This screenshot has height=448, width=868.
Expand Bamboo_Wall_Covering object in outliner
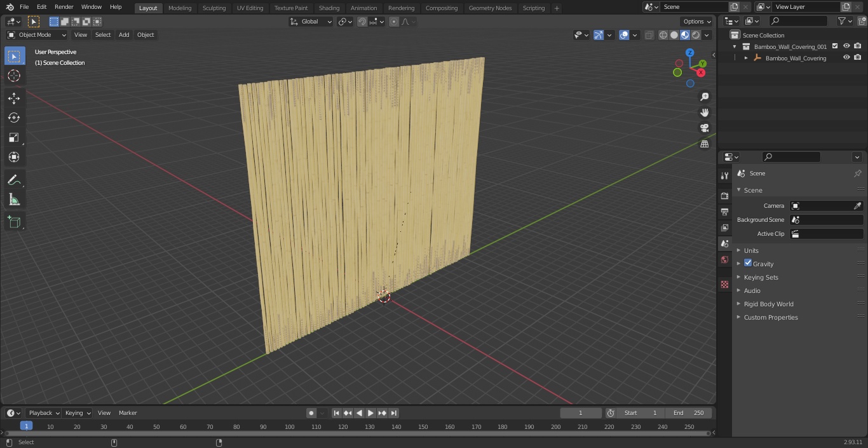(x=746, y=58)
